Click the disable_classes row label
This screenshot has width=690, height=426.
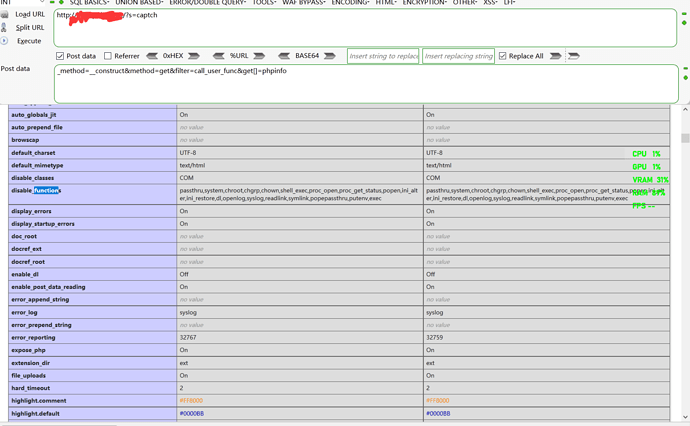pyautogui.click(x=33, y=178)
